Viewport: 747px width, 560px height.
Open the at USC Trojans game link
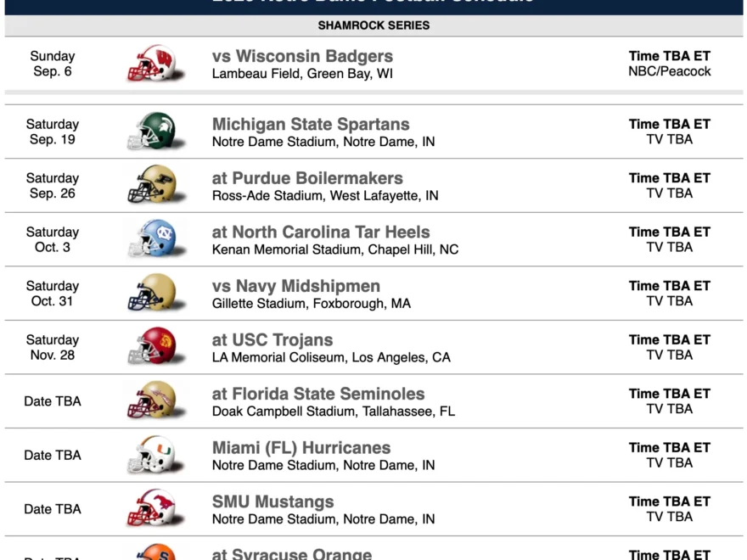(x=272, y=340)
